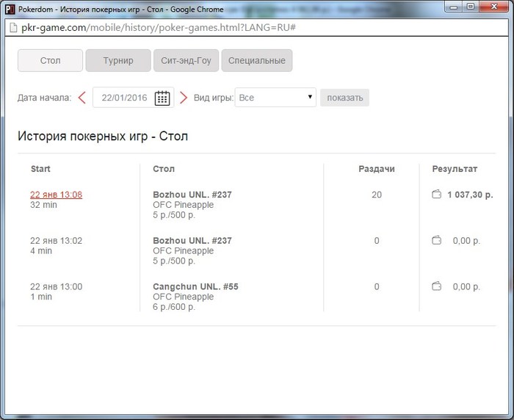The image size is (514, 420).
Task: Select the Cangchun UNL. #55 table name
Action: [x=195, y=286]
